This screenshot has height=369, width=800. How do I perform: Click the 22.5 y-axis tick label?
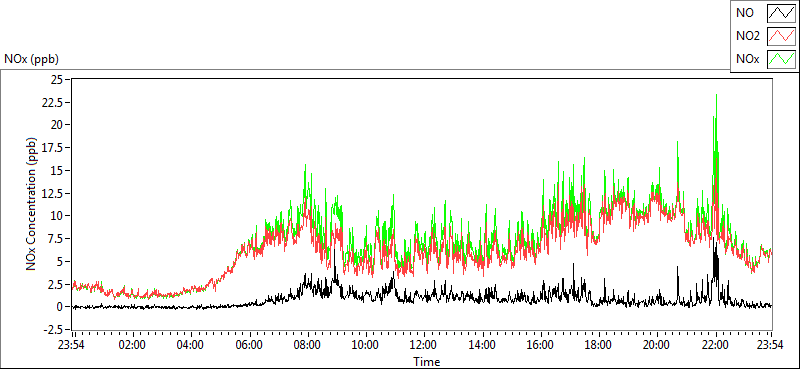click(x=52, y=102)
